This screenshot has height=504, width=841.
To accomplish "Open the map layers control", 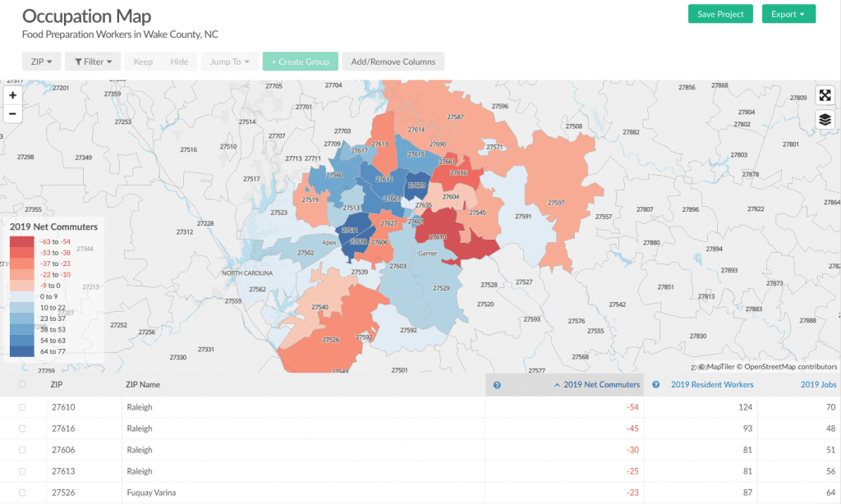I will [x=825, y=120].
